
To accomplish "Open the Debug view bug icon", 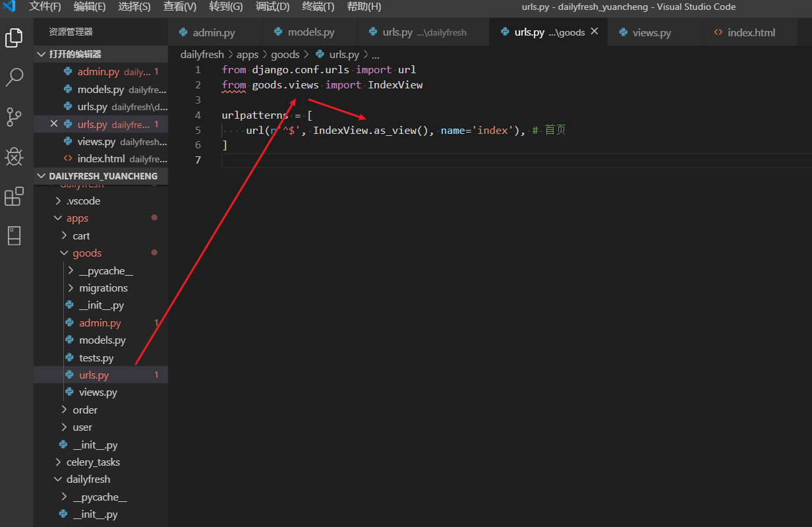I will 14,156.
